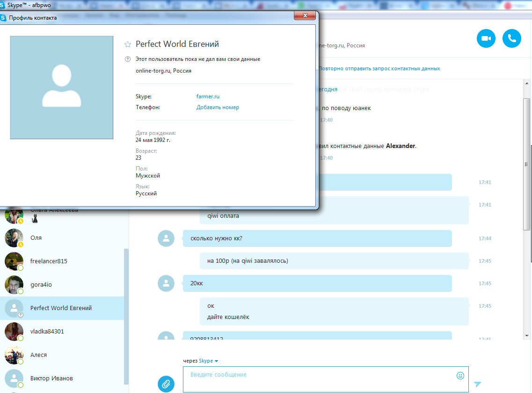Screen dimensions: 532x393
Task: Click the avatar of freelancer815
Action: [14, 261]
